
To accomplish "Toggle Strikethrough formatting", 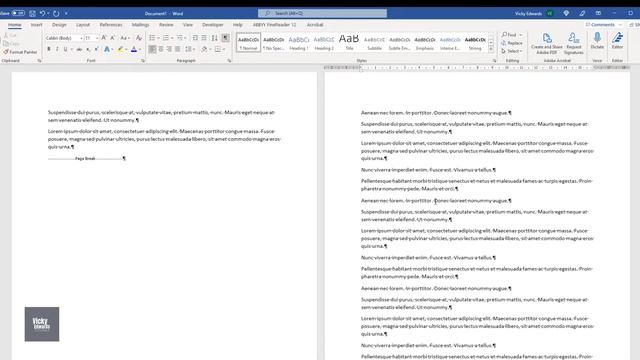I will (x=79, y=49).
